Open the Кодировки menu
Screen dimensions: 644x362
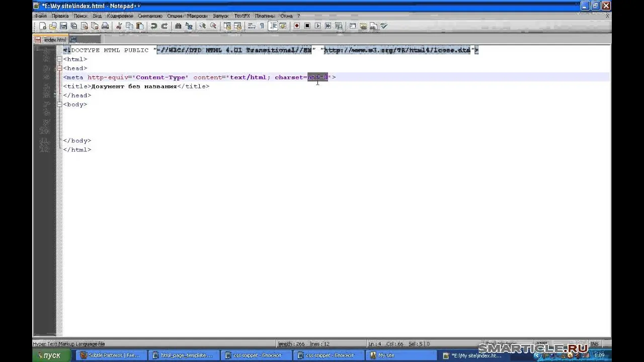coord(120,16)
